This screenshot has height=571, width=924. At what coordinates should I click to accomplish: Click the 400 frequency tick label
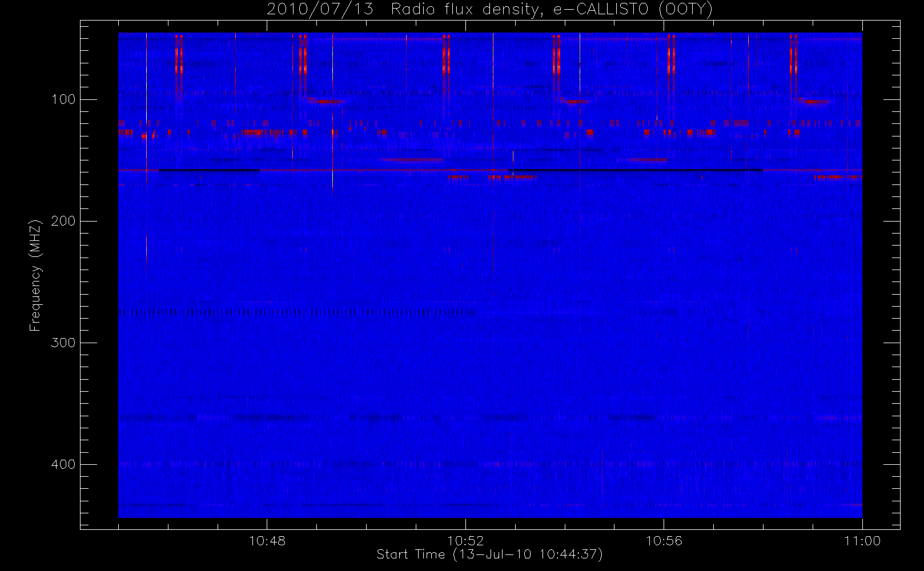63,464
